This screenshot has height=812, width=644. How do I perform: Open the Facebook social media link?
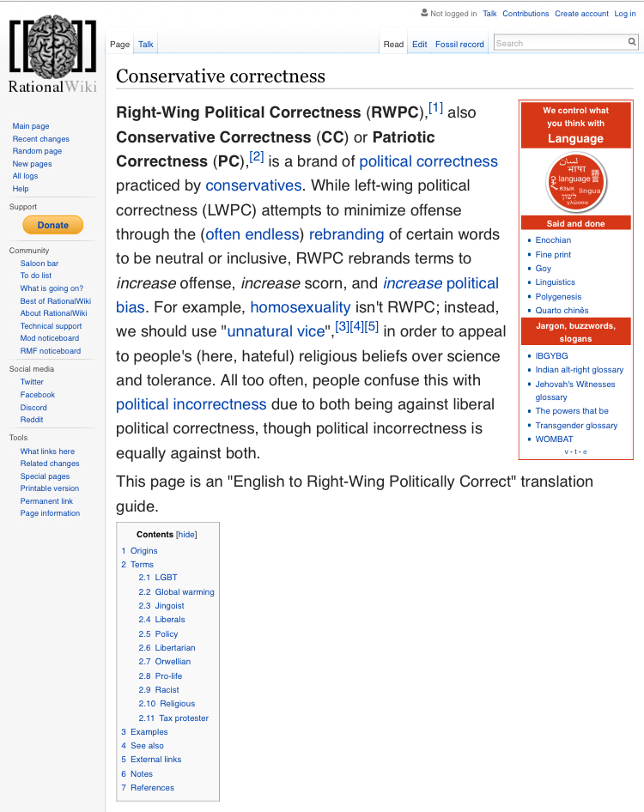click(x=37, y=395)
